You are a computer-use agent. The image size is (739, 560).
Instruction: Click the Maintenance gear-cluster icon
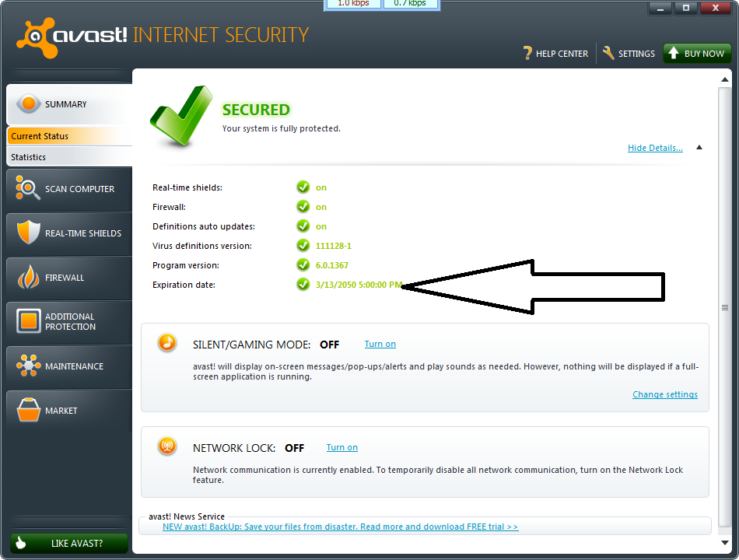click(28, 366)
